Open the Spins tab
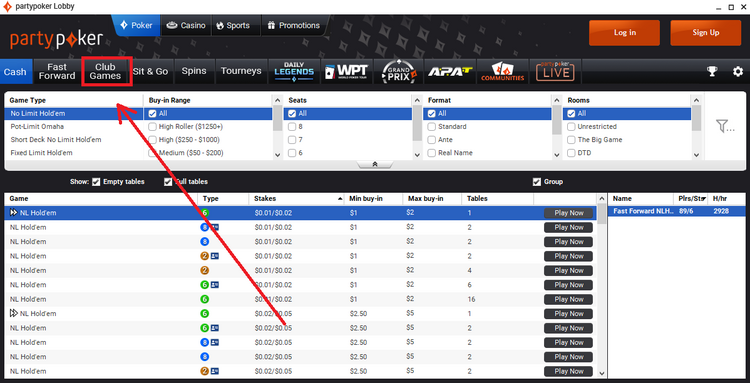Screen dimensions: 750x383 [x=194, y=71]
